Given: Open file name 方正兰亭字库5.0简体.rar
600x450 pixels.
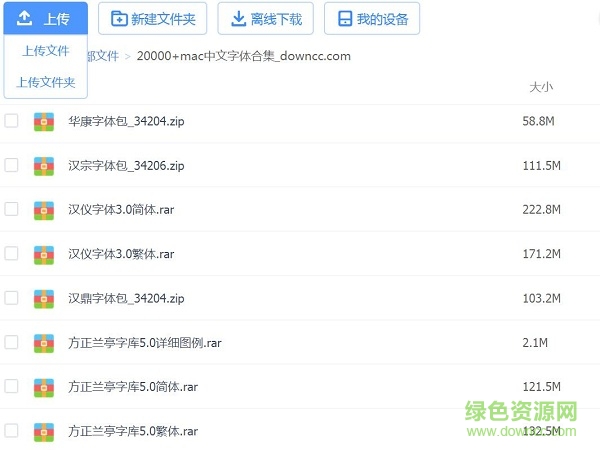Looking at the screenshot, I should click(x=133, y=387).
